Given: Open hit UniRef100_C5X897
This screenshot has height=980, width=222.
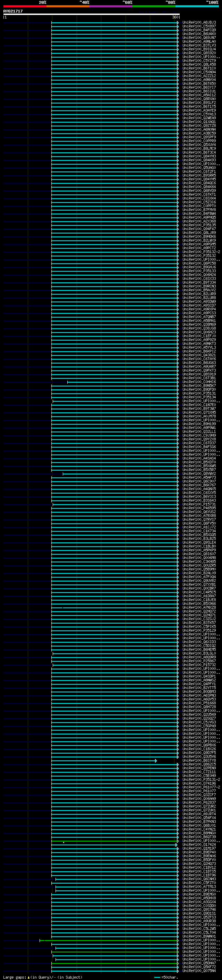Looking at the screenshot, I should (x=199, y=26).
